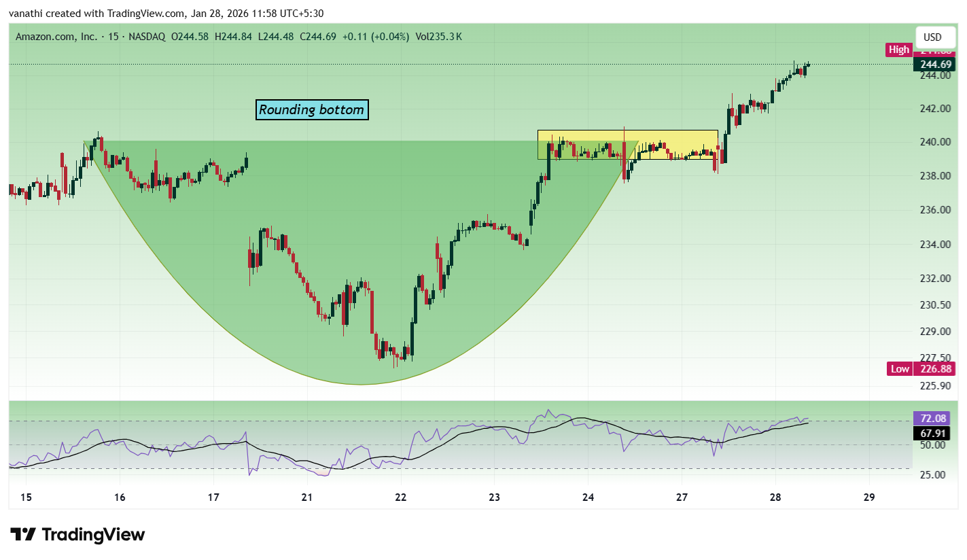This screenshot has width=967, height=560.
Task: Click the volume reading "Vol235.3K"
Action: (438, 37)
